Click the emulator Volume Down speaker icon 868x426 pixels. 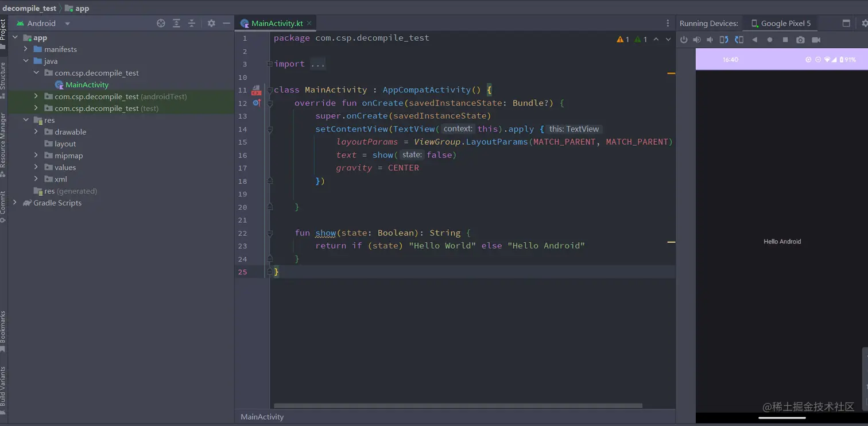(710, 40)
